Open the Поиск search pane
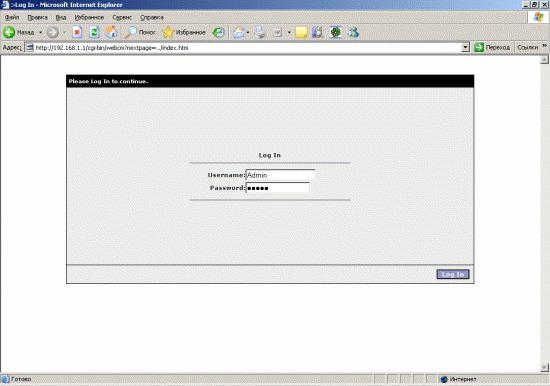Image resolution: width=550 pixels, height=386 pixels. (140, 32)
